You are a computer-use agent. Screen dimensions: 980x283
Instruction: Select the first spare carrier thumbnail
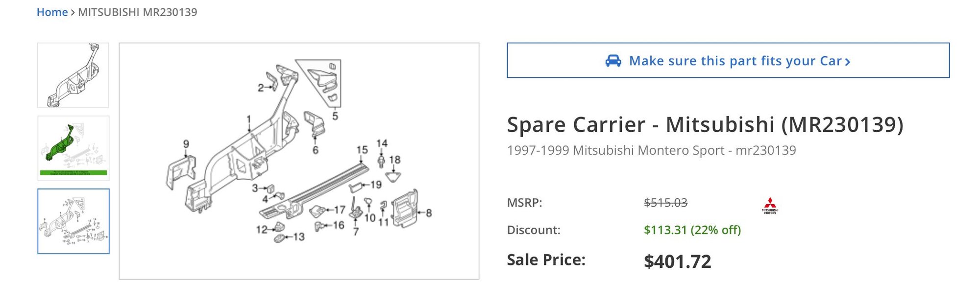[x=73, y=75]
